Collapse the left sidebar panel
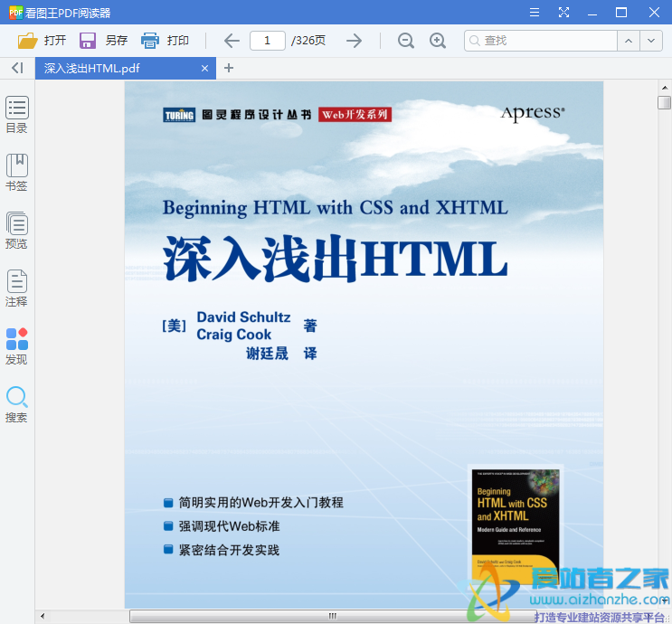Image resolution: width=672 pixels, height=624 pixels. [17, 68]
